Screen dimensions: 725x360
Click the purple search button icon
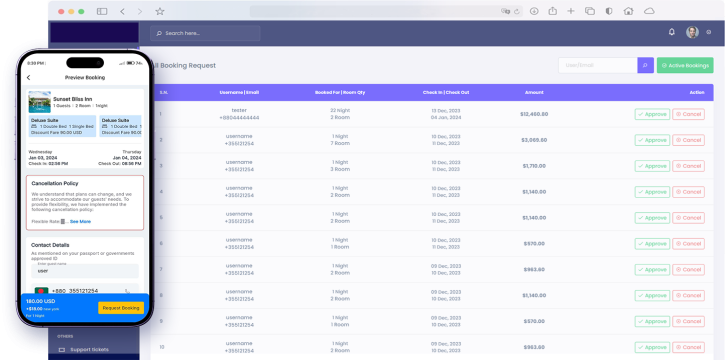[645, 65]
